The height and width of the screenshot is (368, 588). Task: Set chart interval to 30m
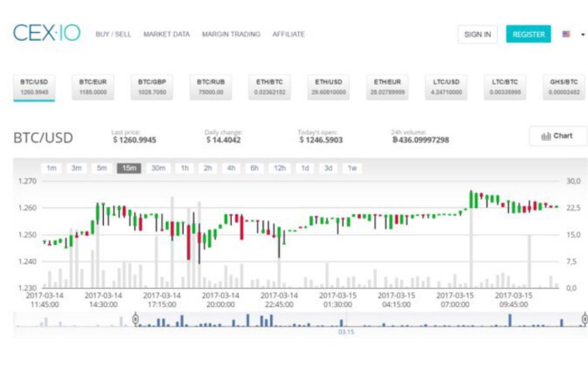[x=158, y=168]
